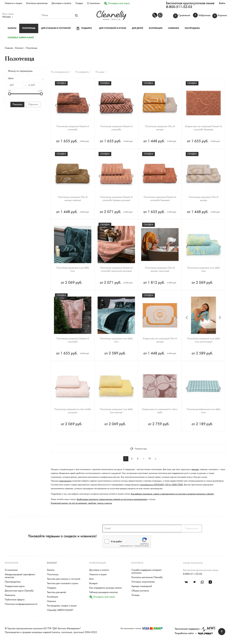Click the back-to-top arrow button
230x644 pixels.
(x=221, y=632)
